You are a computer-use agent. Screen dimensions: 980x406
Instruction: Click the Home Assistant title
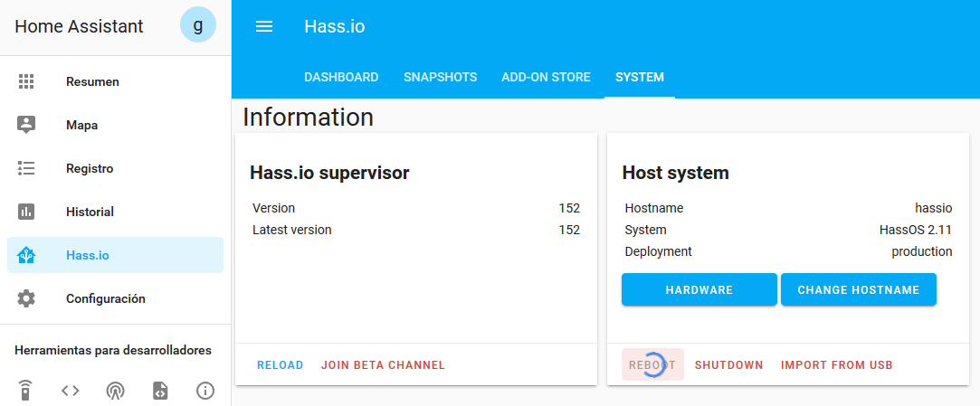click(79, 26)
